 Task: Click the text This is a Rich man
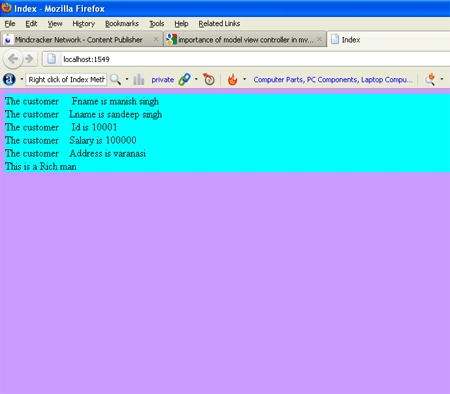click(x=41, y=166)
